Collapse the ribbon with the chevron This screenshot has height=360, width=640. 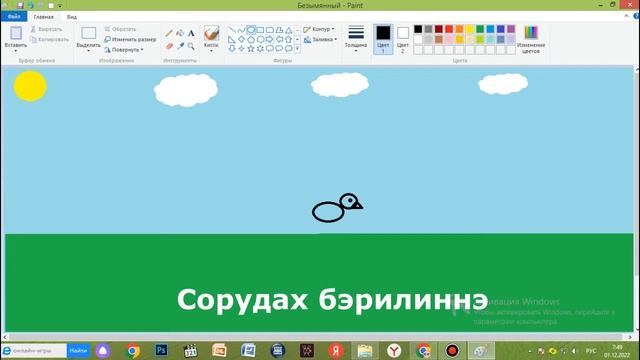[627, 16]
